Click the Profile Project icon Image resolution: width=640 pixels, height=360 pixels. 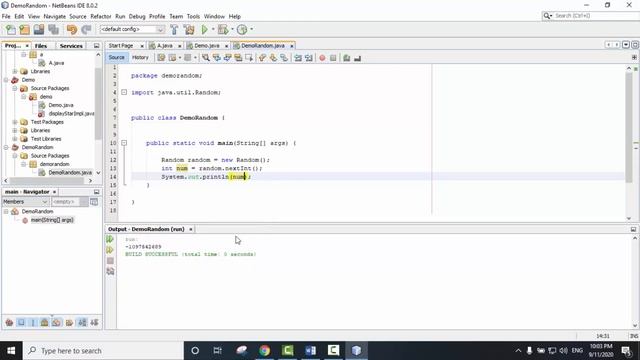pos(242,29)
